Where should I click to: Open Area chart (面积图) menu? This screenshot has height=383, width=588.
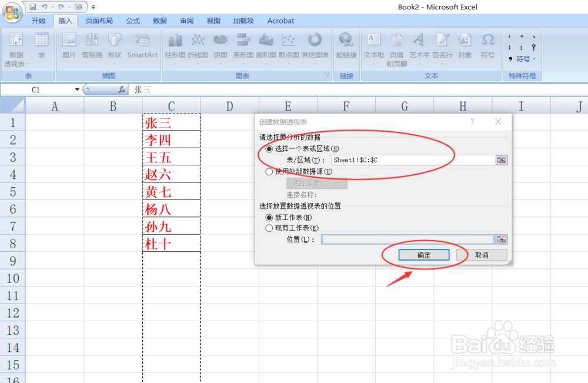pyautogui.click(x=266, y=49)
